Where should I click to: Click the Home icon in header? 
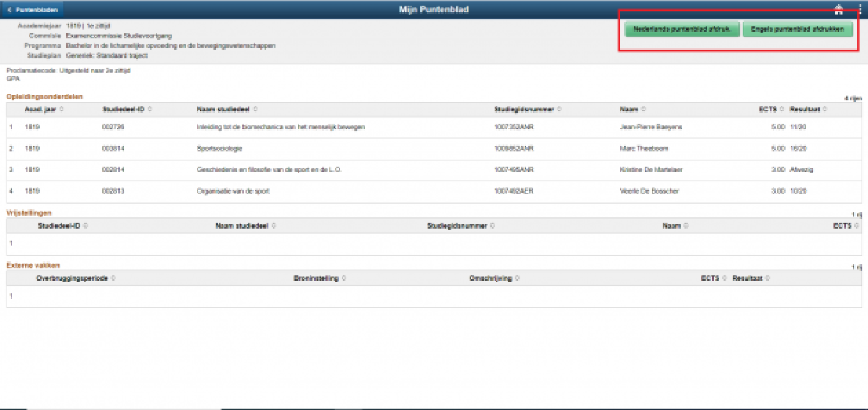pyautogui.click(x=839, y=9)
